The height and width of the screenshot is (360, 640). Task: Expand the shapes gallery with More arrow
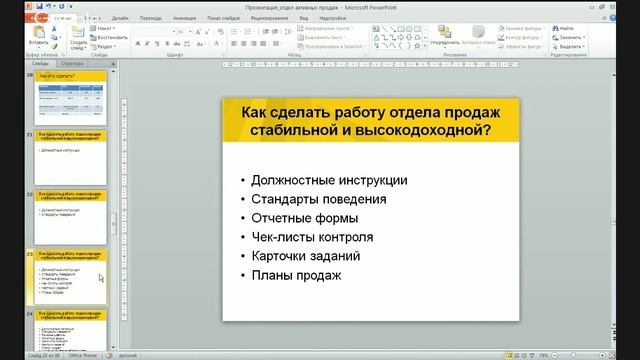(425, 46)
